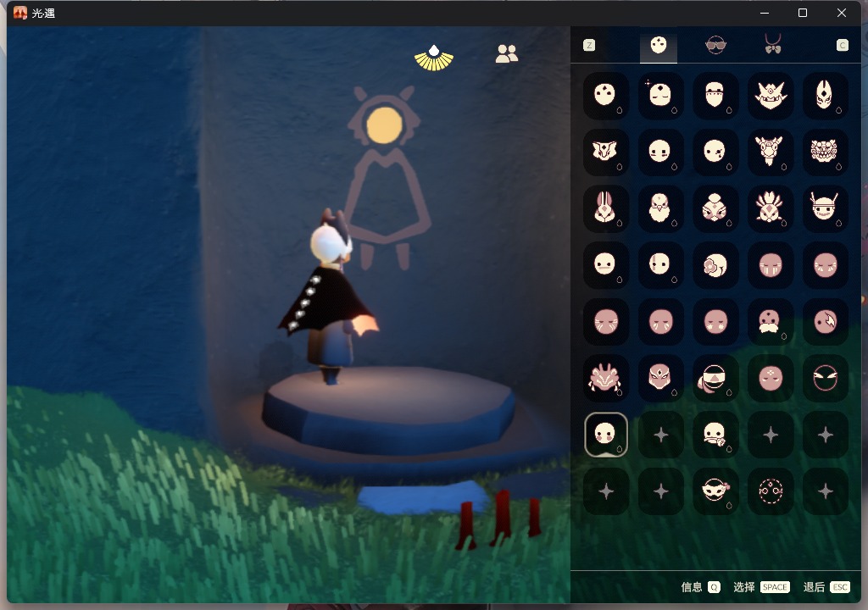Image resolution: width=868 pixels, height=610 pixels.
Task: Select the bird-faced owl mask
Action: point(660,208)
